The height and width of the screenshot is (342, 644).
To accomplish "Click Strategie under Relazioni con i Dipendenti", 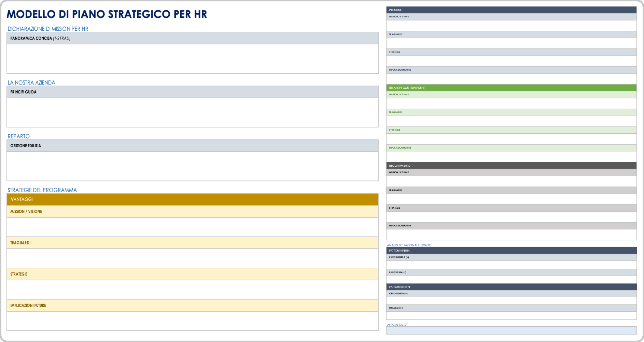I will [395, 130].
